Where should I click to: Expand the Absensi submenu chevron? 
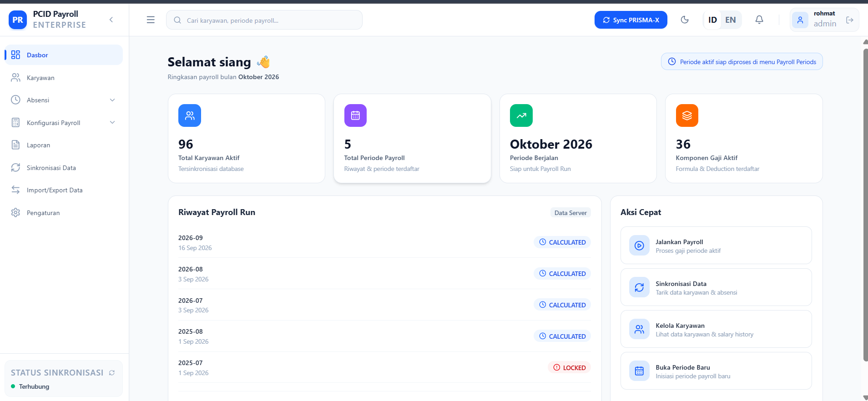tap(112, 100)
